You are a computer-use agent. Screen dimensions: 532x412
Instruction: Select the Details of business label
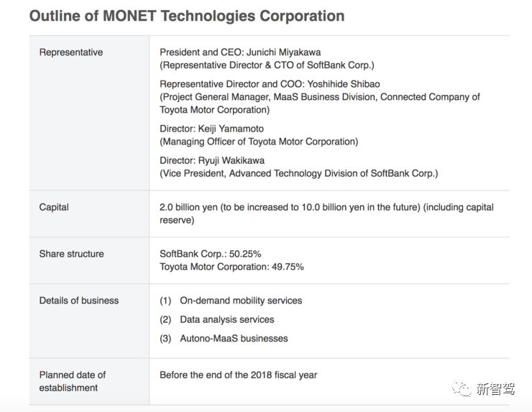point(78,301)
